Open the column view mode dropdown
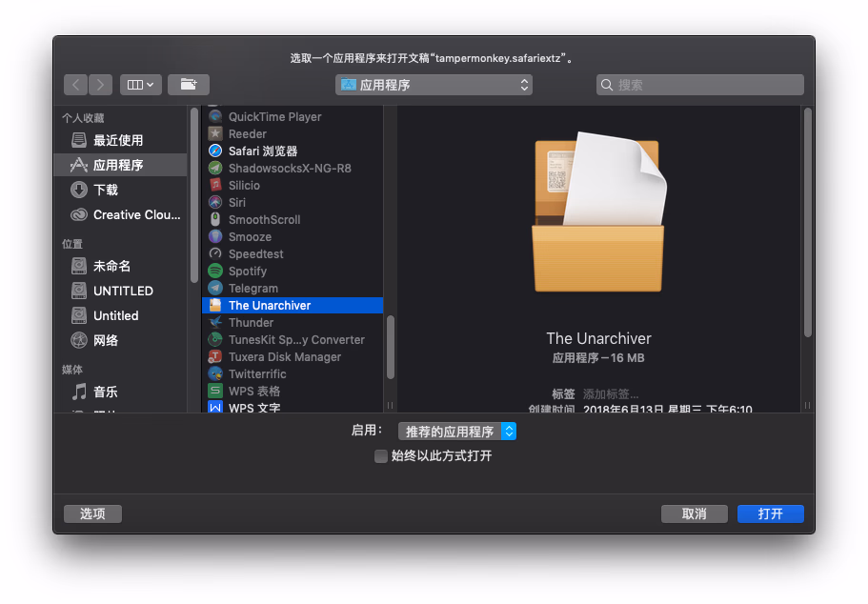The image size is (868, 604). 141,85
